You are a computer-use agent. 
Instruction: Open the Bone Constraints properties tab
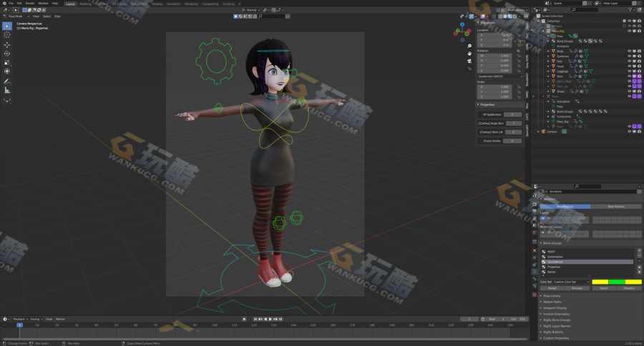535,286
